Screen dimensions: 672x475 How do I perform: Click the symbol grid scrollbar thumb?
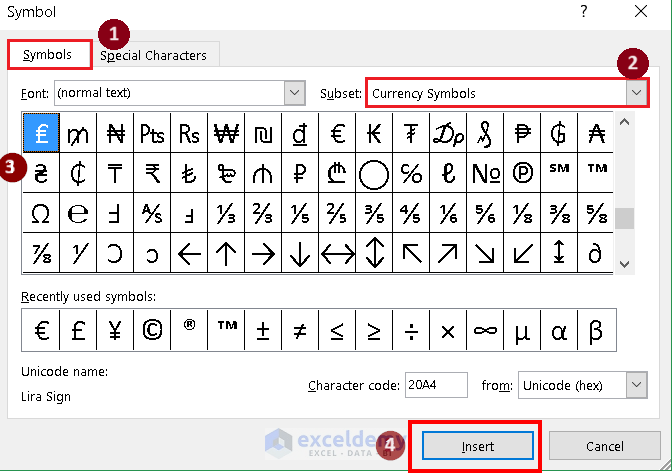coord(624,219)
